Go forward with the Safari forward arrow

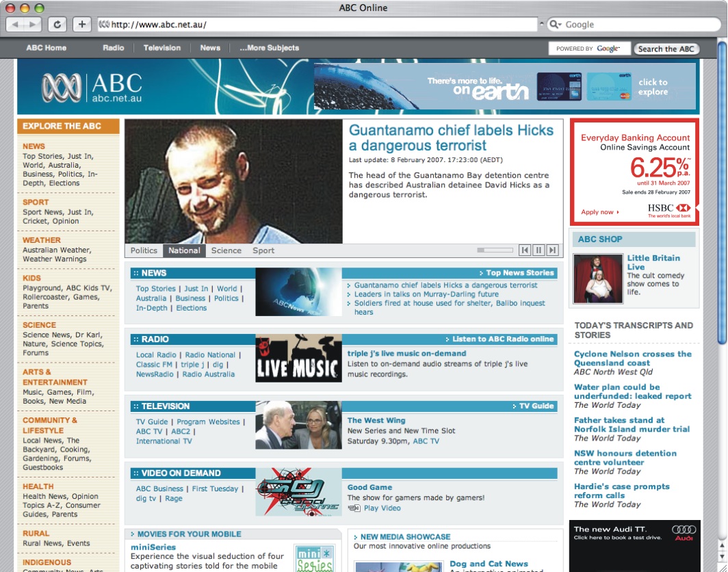pyautogui.click(x=33, y=24)
